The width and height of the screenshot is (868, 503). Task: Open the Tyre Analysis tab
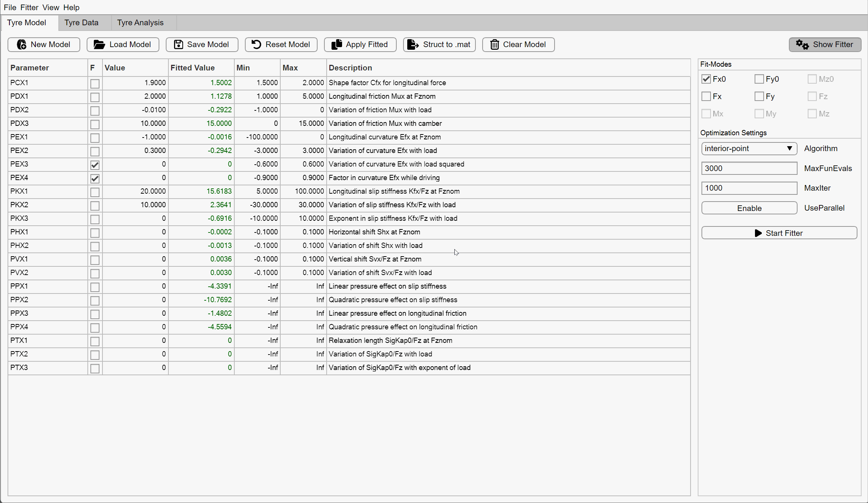coord(140,23)
